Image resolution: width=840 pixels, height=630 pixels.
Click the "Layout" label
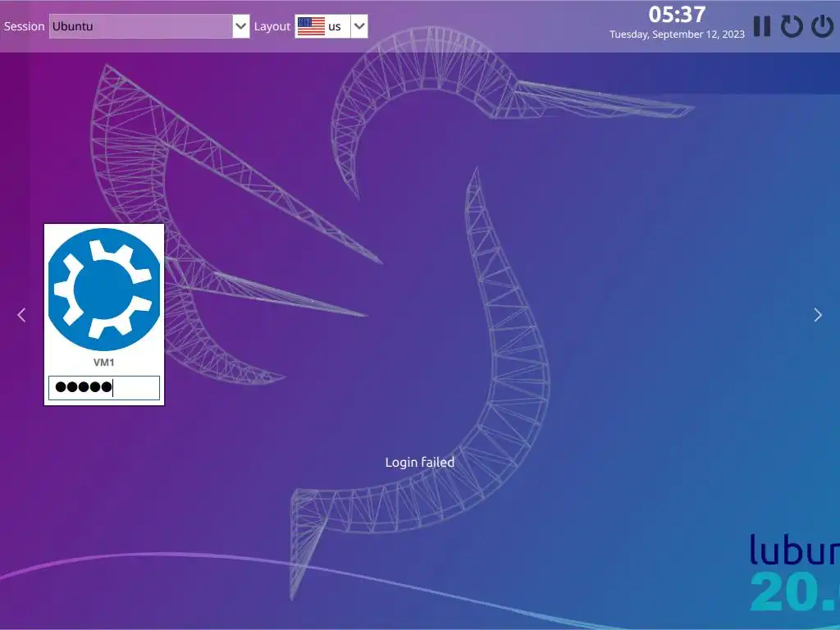pyautogui.click(x=272, y=27)
